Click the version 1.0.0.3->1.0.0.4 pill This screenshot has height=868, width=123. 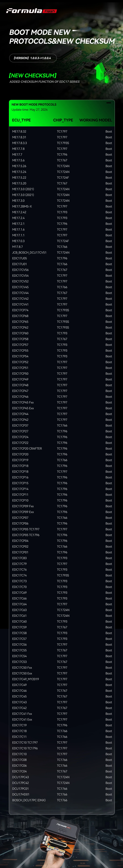(x=33, y=58)
